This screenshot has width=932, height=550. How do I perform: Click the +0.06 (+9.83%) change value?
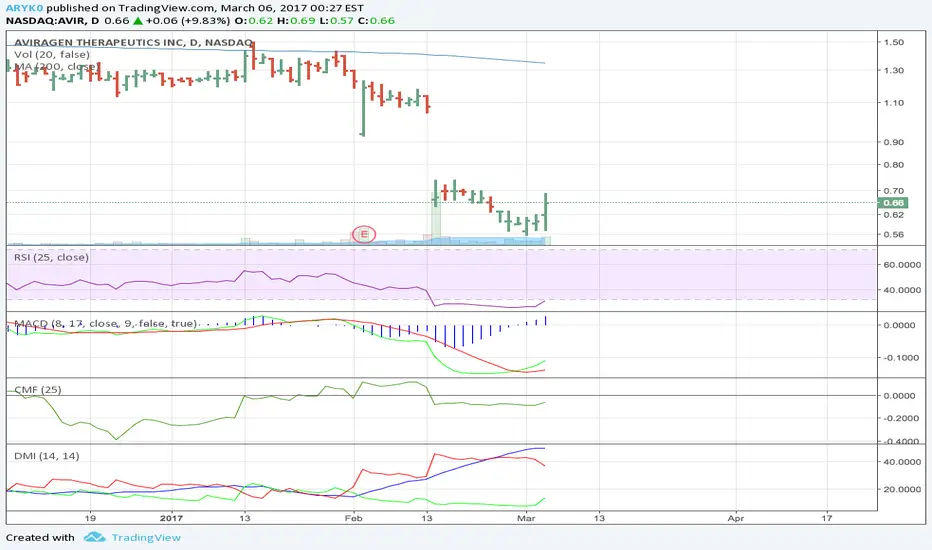(187, 20)
